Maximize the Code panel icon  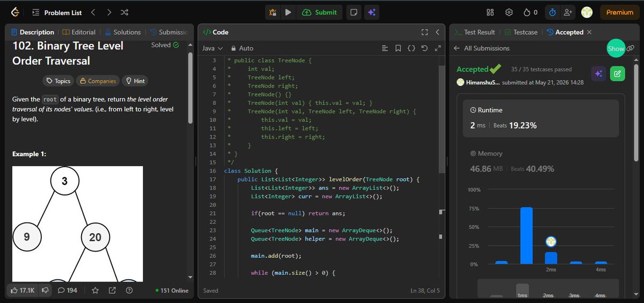[x=425, y=32]
